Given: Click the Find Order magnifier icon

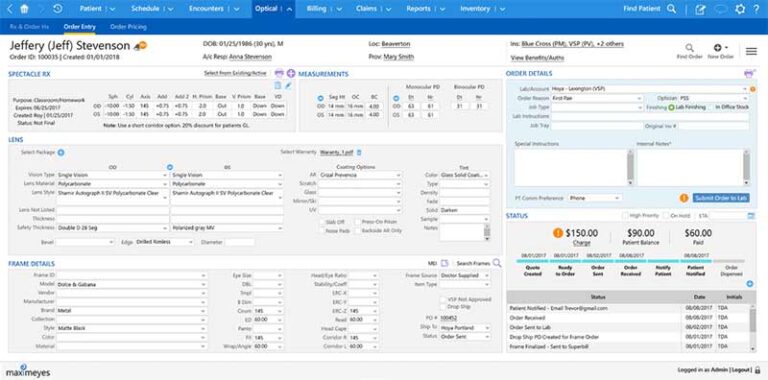Looking at the screenshot, I should click(x=689, y=48).
